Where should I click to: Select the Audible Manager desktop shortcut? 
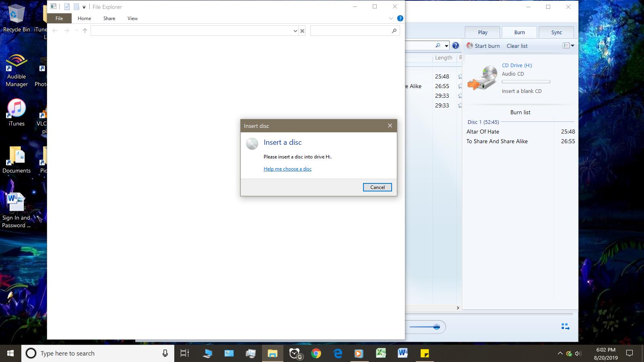tap(17, 71)
